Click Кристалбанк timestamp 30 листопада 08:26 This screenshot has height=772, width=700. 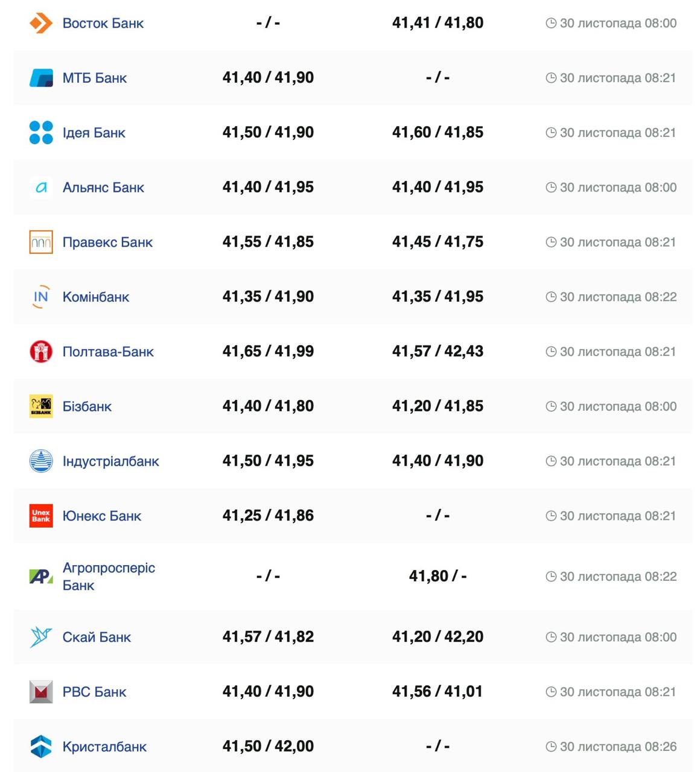pyautogui.click(x=617, y=747)
